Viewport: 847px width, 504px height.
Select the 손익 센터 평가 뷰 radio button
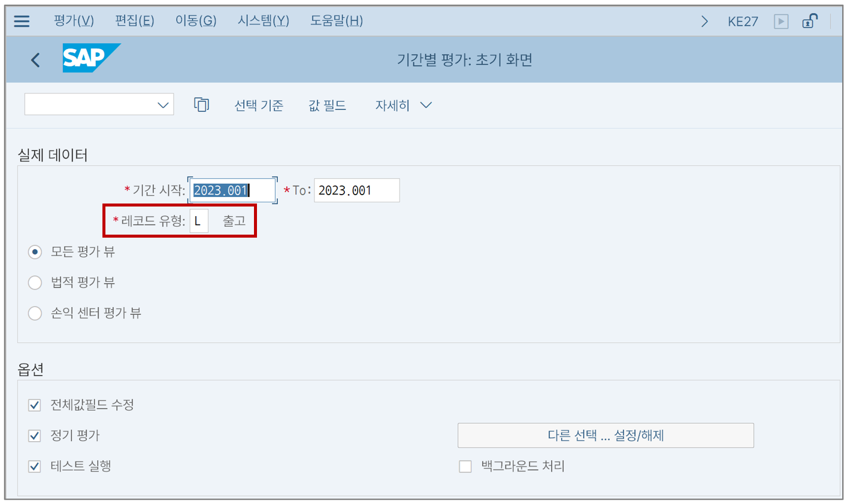(35, 313)
